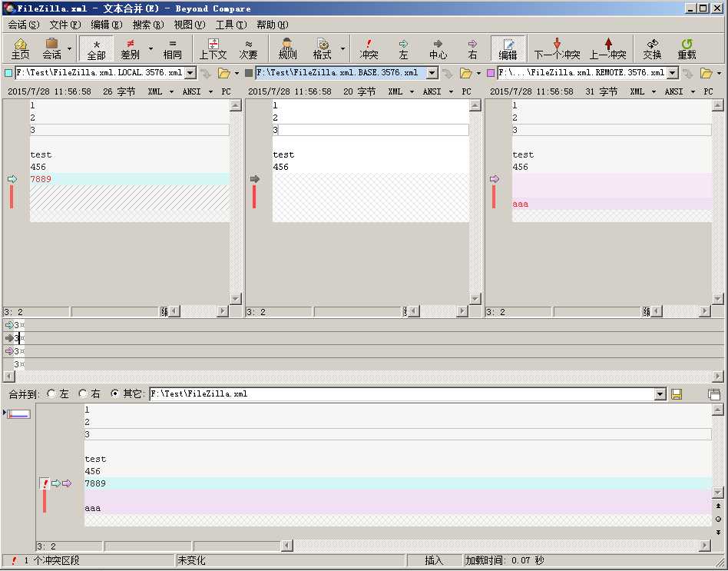Open the 工具(T) menu

coord(230,25)
